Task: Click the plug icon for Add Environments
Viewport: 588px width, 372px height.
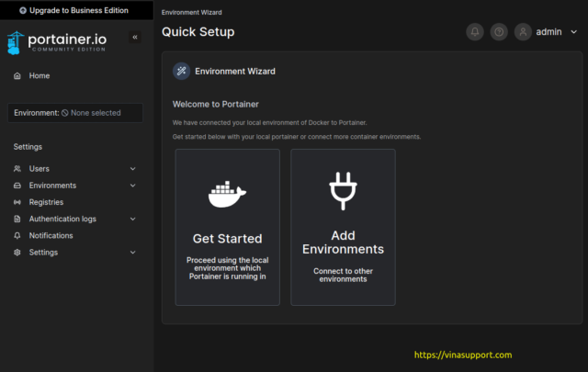Action: pos(343,192)
